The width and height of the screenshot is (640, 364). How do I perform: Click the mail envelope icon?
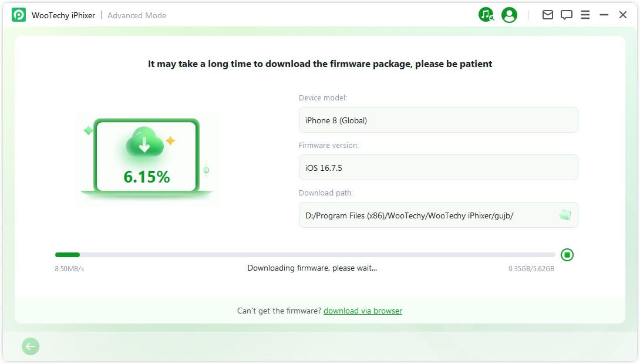coord(548,15)
